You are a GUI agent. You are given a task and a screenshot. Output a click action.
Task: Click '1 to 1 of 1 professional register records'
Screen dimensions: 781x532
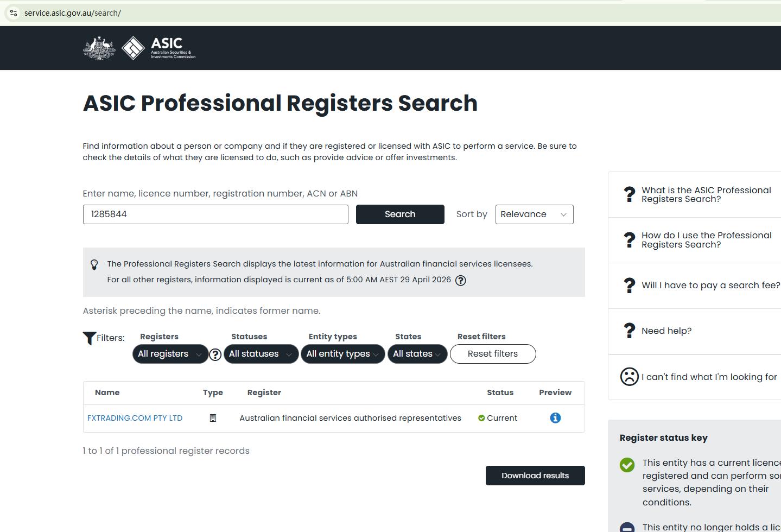(166, 451)
